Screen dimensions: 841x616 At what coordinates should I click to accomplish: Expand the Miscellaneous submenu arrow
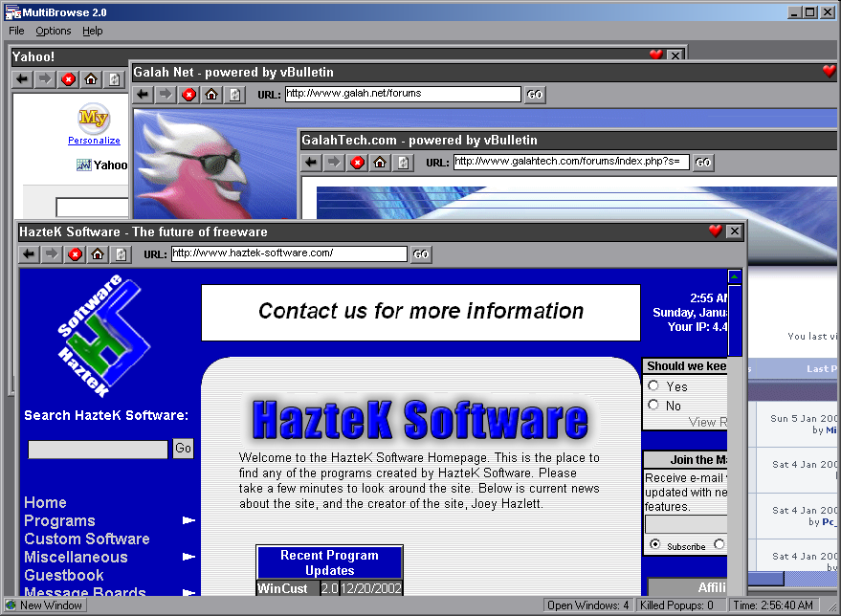pyautogui.click(x=188, y=557)
